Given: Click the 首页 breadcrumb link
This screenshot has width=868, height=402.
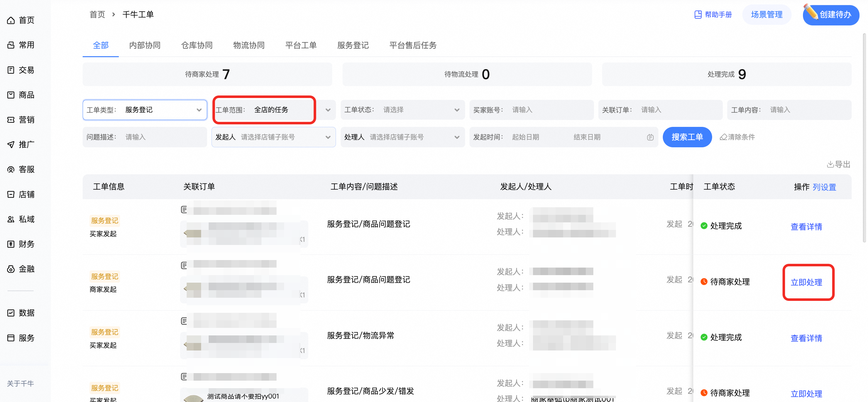Looking at the screenshot, I should coord(97,14).
